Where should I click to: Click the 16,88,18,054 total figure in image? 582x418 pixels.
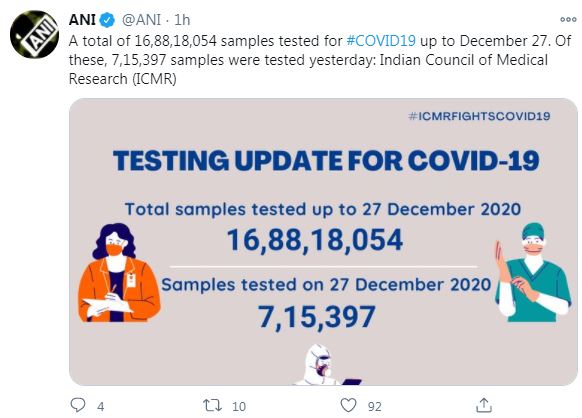click(315, 240)
